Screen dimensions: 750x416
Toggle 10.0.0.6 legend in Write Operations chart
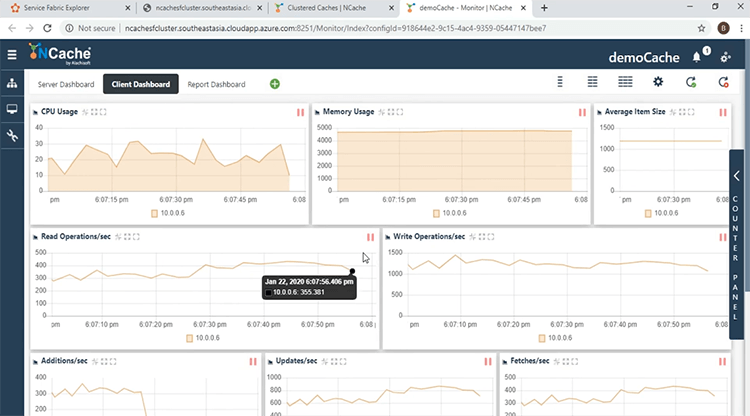555,338
